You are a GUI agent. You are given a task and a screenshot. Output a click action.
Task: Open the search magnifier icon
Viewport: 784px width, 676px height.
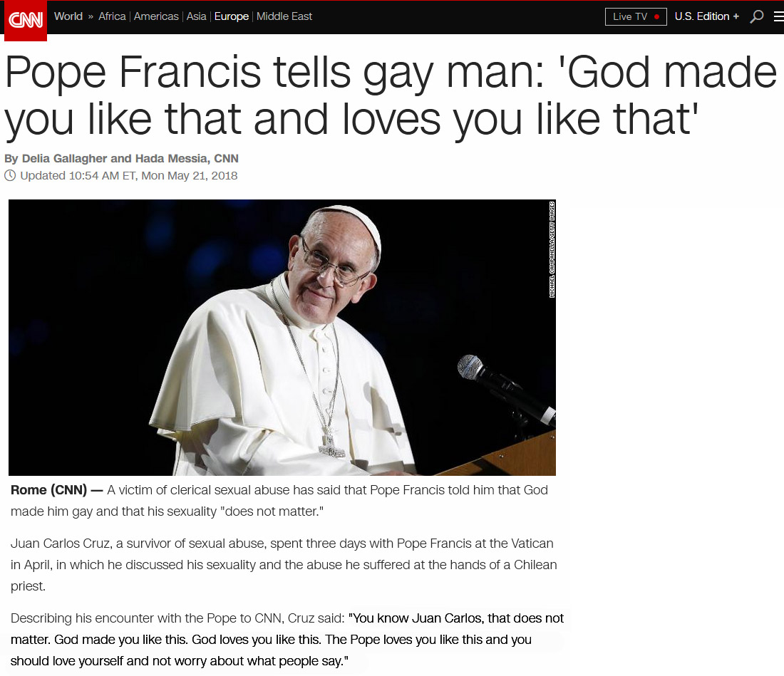click(x=756, y=16)
